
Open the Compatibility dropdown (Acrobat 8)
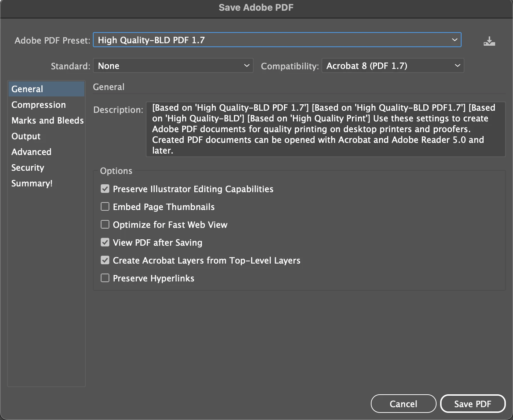(x=393, y=66)
